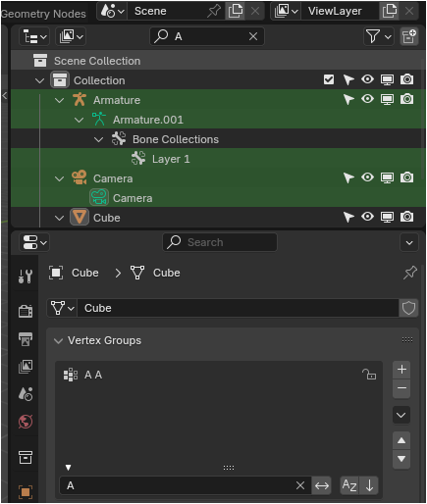
Task: Click the Bone Collections icon
Action: pyautogui.click(x=119, y=138)
